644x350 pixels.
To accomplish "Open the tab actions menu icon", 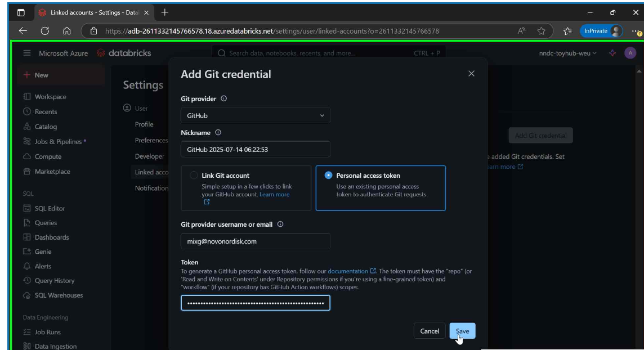I will pyautogui.click(x=21, y=12).
